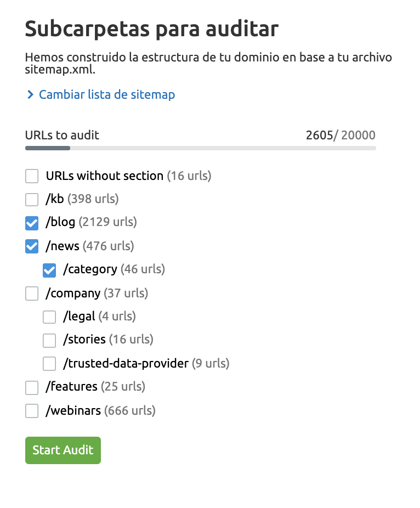
Task: Click the URLs to audit progress bar
Action: pyautogui.click(x=200, y=148)
